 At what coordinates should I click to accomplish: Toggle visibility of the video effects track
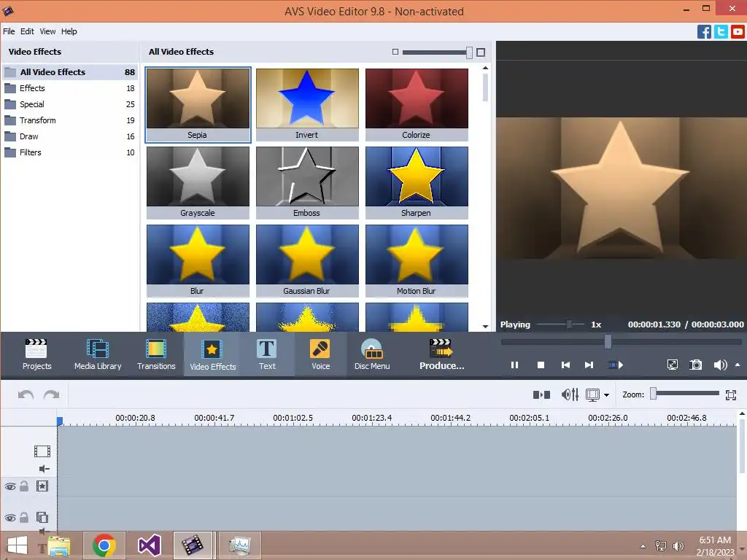10,486
